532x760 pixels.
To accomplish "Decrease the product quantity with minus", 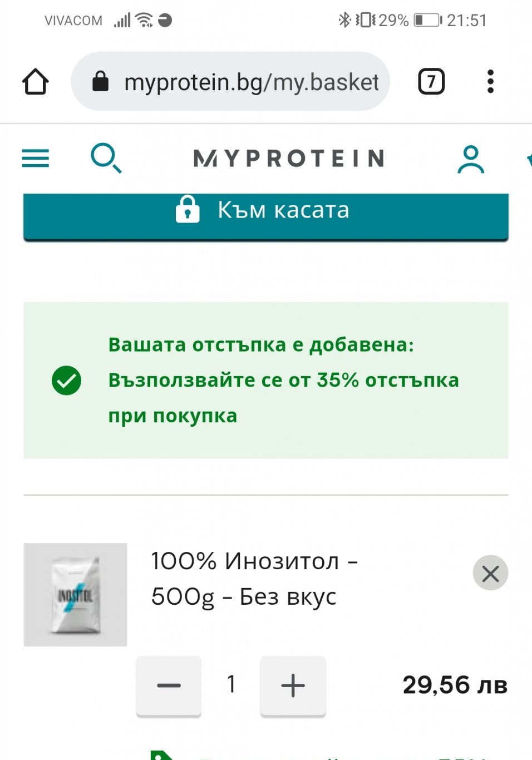I will click(169, 685).
